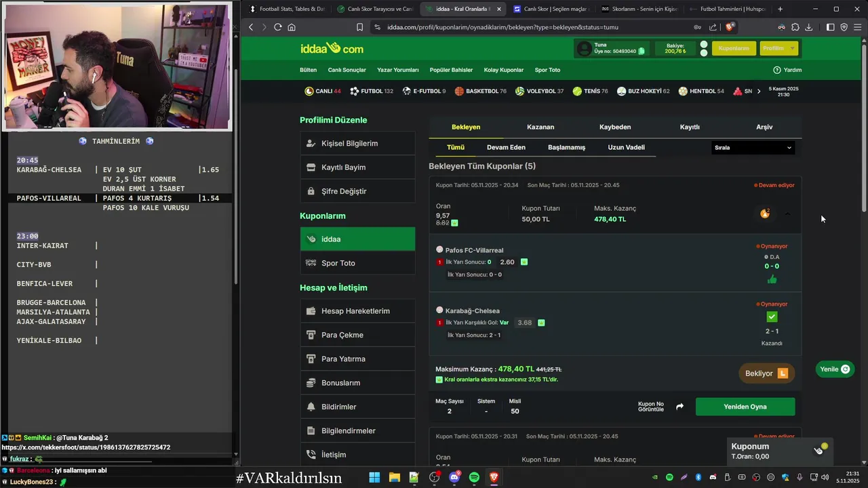
Task: Click the Kral oran badge beside 3.68
Action: click(x=541, y=323)
